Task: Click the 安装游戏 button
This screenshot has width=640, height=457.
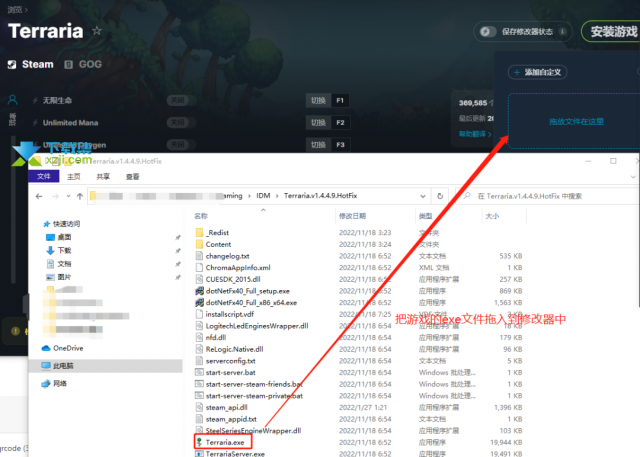Action: pyautogui.click(x=613, y=31)
